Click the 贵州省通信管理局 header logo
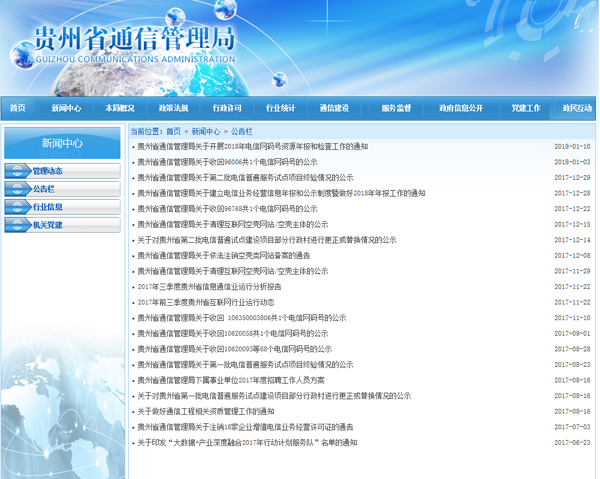Screen dimensions: 600x479 click(x=135, y=42)
